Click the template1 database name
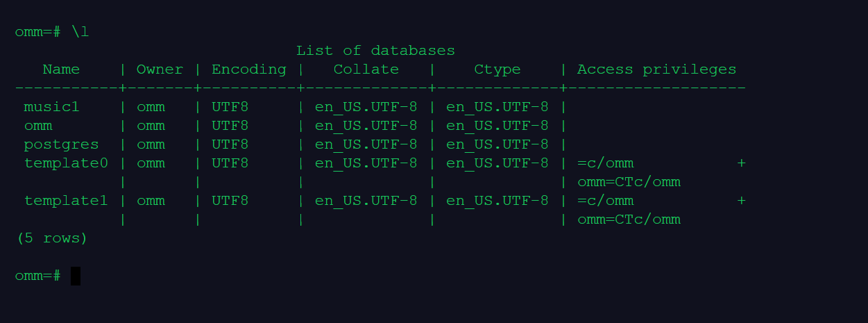 (x=66, y=201)
